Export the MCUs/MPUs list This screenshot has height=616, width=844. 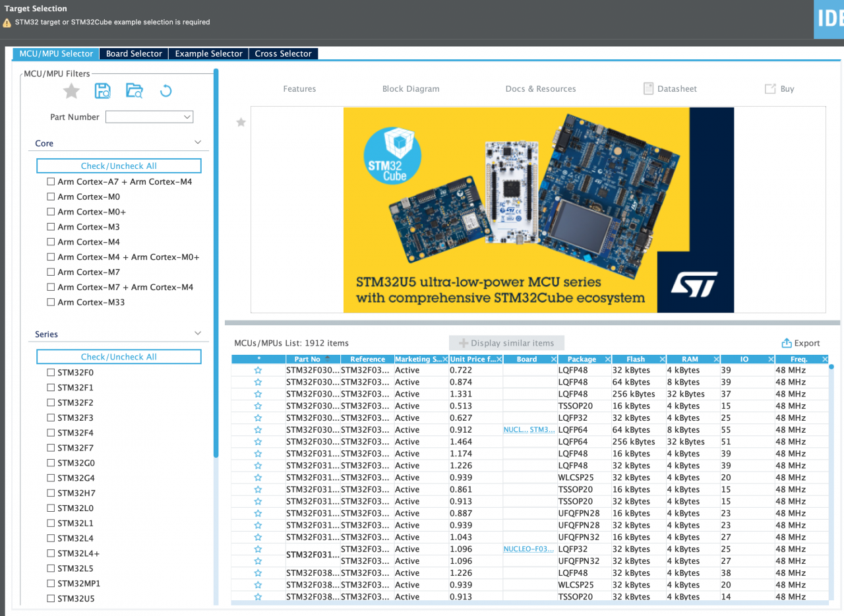tap(800, 343)
